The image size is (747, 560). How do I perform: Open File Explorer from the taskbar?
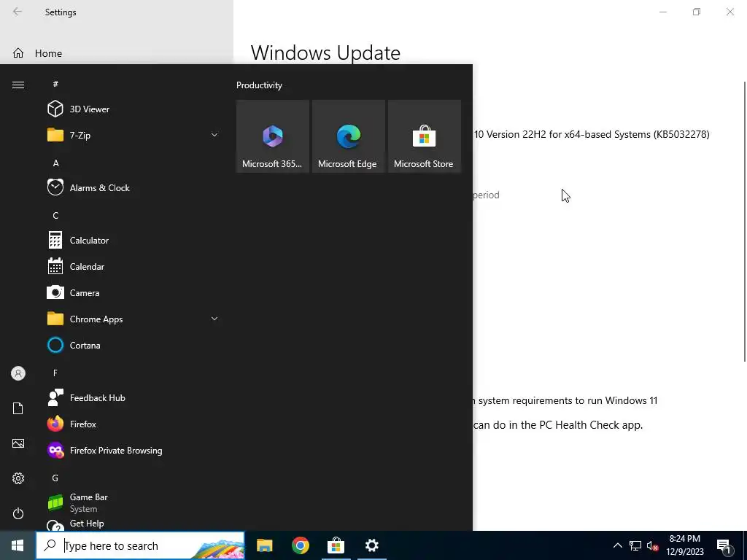pyautogui.click(x=264, y=545)
